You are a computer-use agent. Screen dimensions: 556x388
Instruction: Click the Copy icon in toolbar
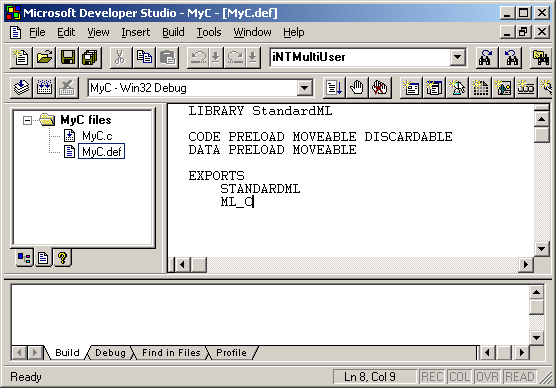pyautogui.click(x=144, y=57)
